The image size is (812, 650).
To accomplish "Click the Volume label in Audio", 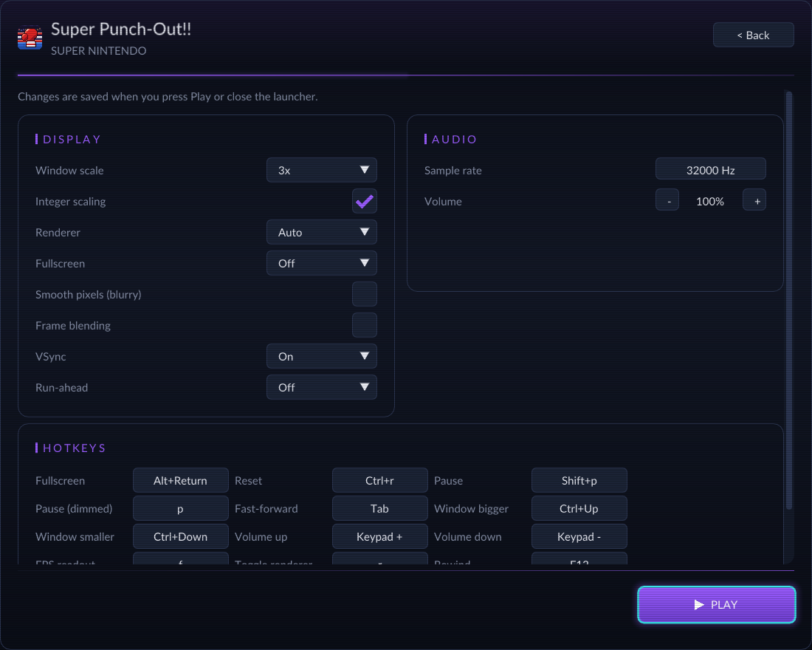I will 443,201.
